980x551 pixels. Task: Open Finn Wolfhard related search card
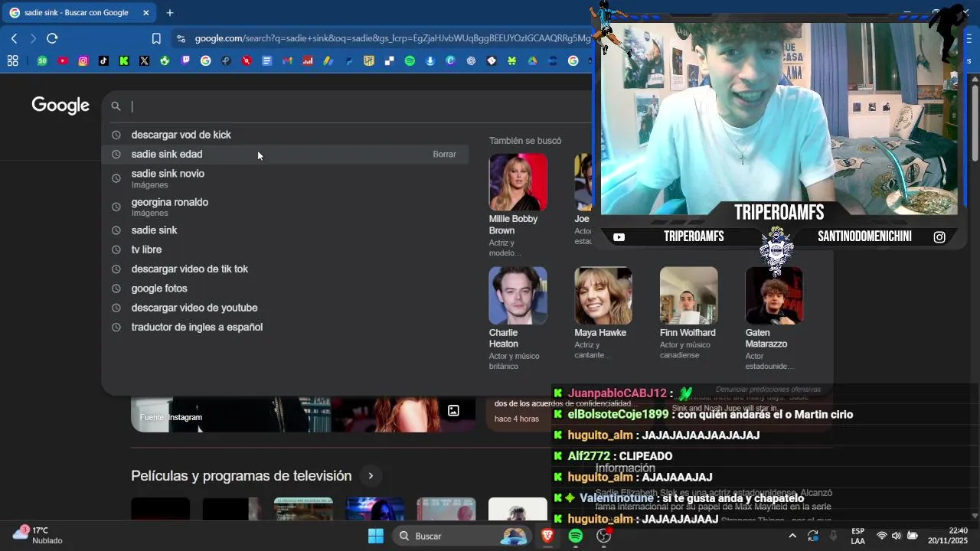[689, 313]
